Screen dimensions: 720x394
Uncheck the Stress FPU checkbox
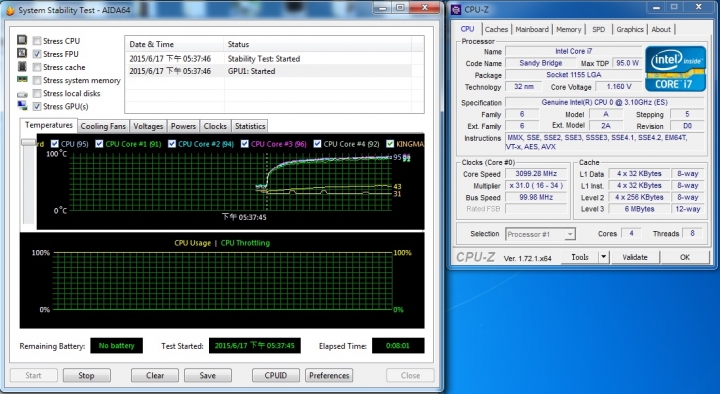coord(37,54)
